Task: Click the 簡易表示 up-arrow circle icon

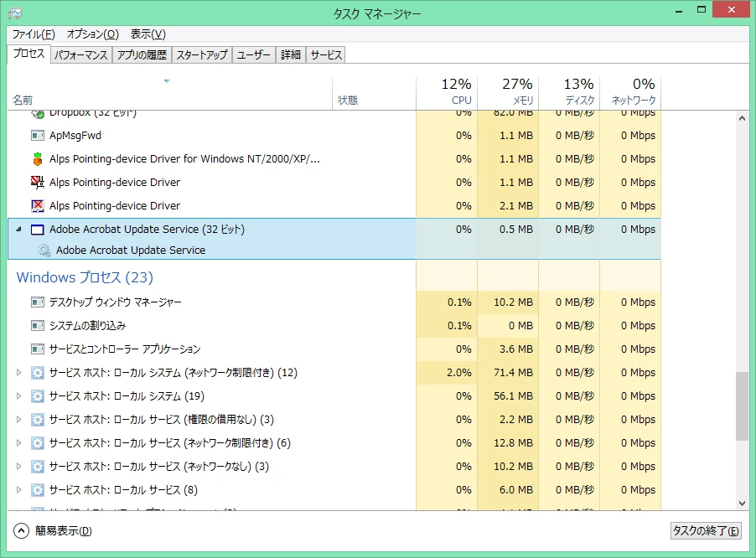Action: [21, 530]
